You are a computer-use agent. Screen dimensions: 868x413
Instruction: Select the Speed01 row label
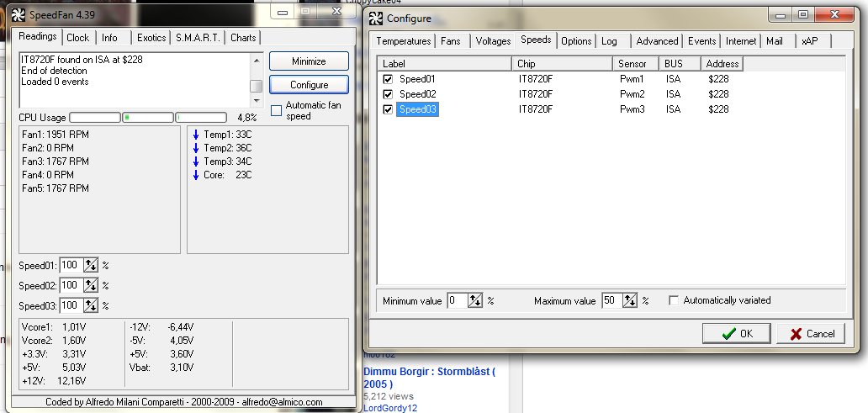tap(417, 79)
